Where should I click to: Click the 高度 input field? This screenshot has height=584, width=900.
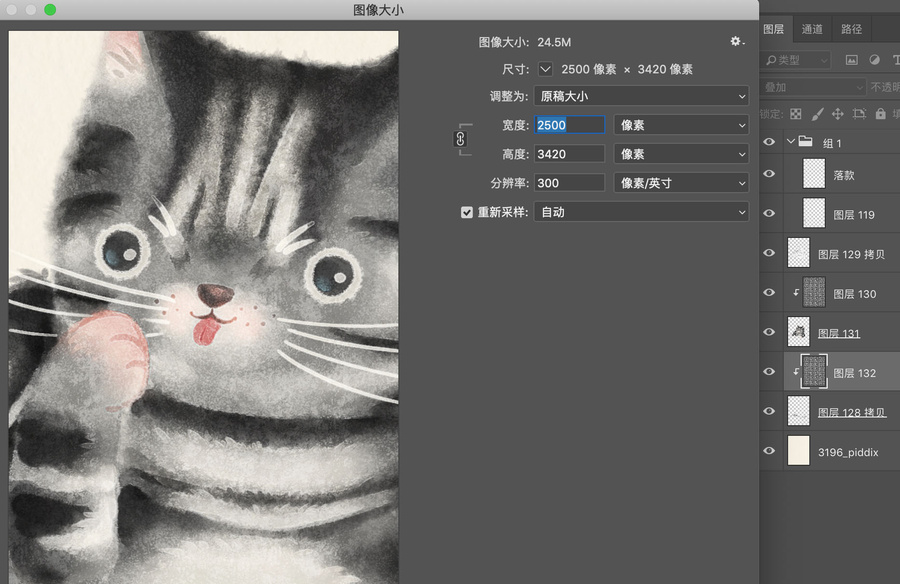pos(569,154)
